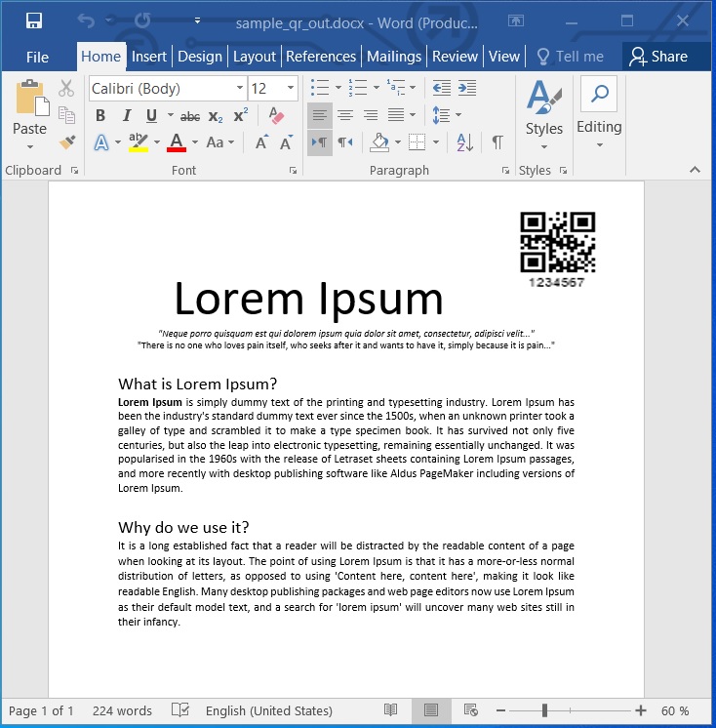This screenshot has height=728, width=716.
Task: Click the Clear All Formatting eraser icon
Action: [x=276, y=116]
